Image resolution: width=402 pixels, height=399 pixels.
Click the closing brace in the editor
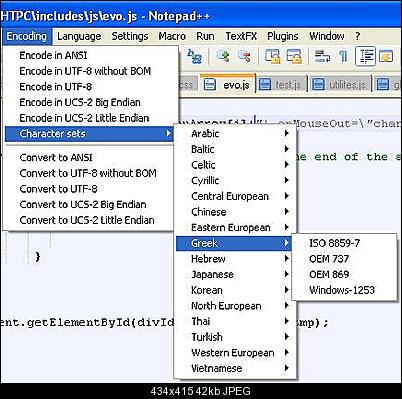38,257
